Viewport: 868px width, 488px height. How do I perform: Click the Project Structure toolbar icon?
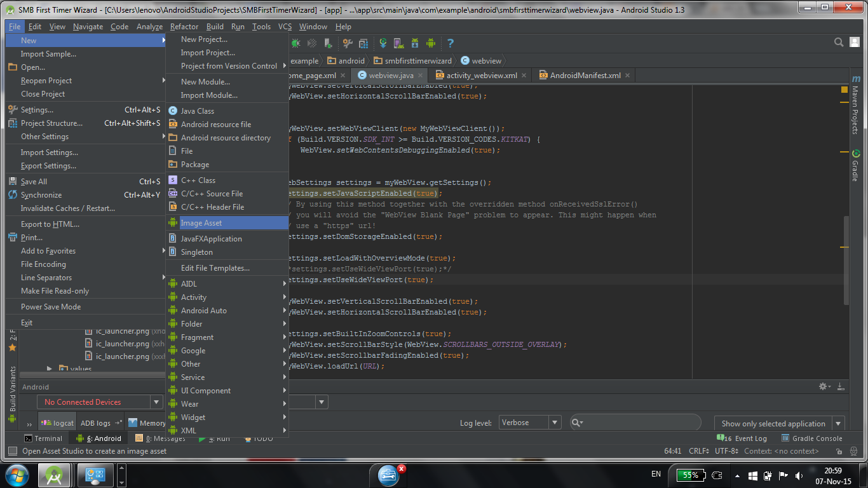pyautogui.click(x=363, y=43)
